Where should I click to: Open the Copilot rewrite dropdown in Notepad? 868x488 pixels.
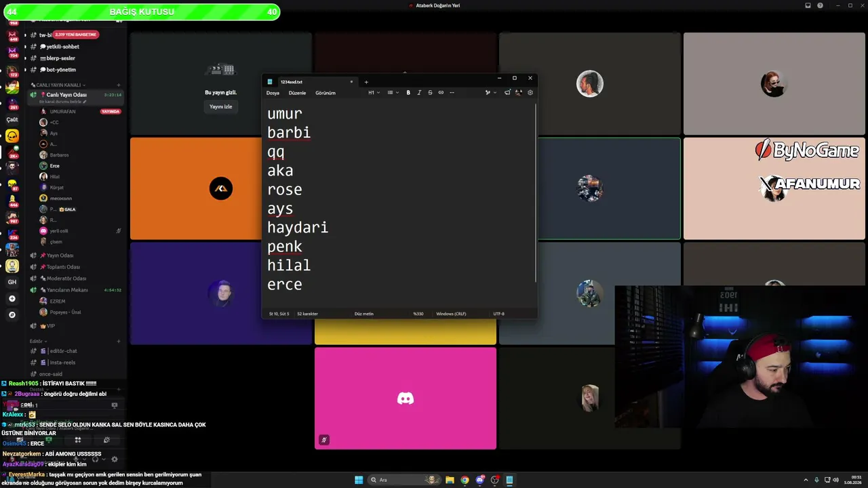pyautogui.click(x=490, y=93)
